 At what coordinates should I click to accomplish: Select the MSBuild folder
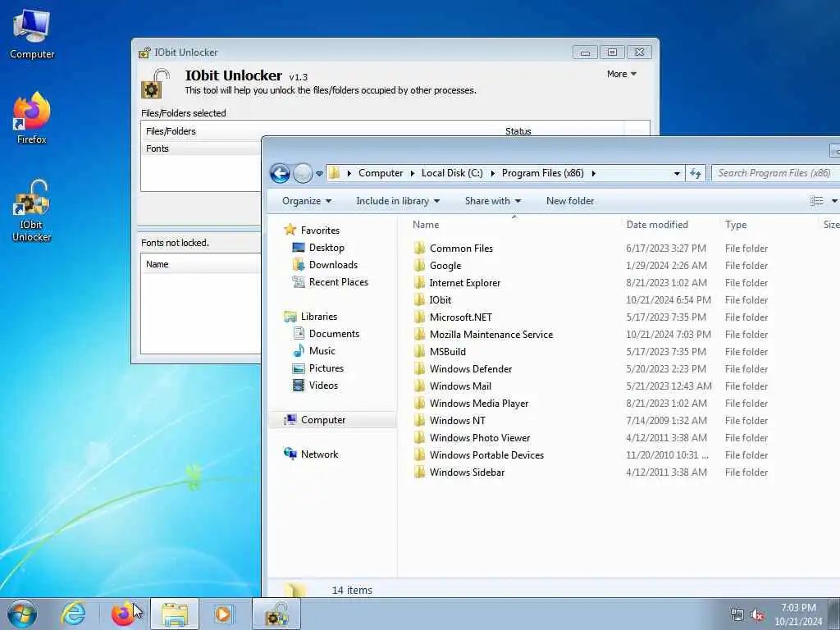(x=447, y=351)
